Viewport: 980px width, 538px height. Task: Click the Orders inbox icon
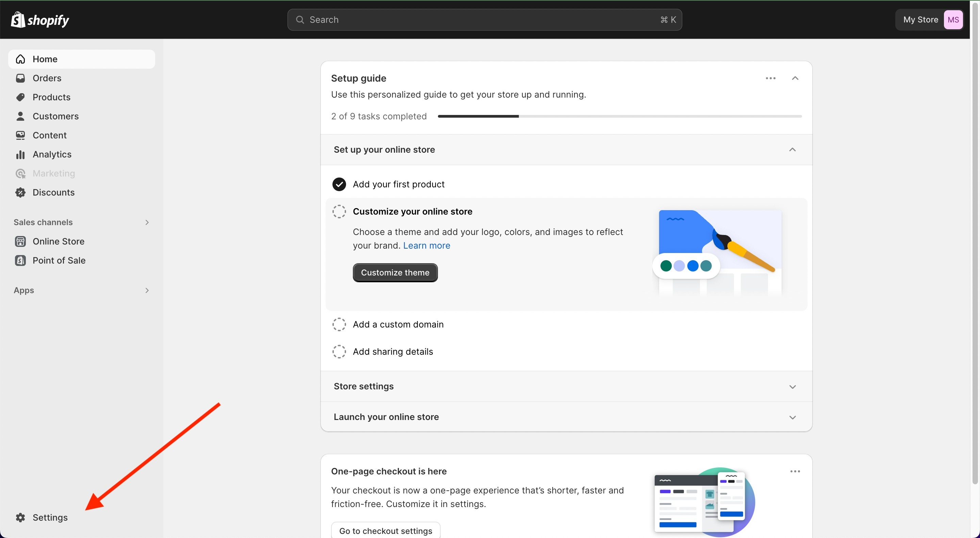pyautogui.click(x=20, y=78)
